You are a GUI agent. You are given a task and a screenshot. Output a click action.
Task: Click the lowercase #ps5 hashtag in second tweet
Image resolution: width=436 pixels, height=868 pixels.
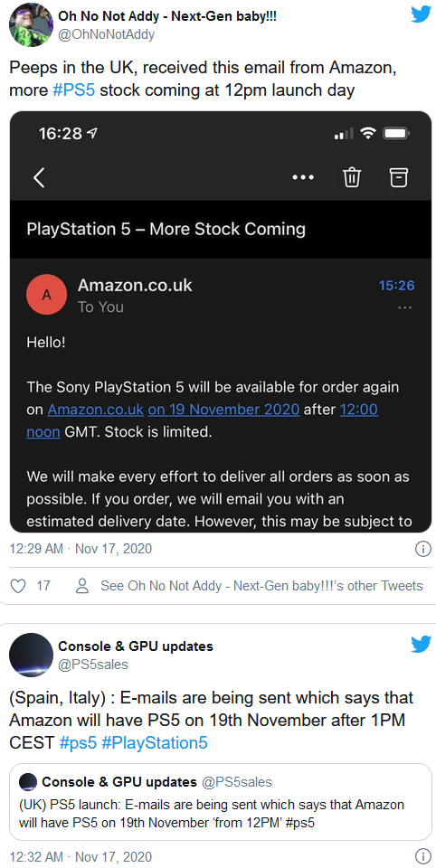(78, 742)
